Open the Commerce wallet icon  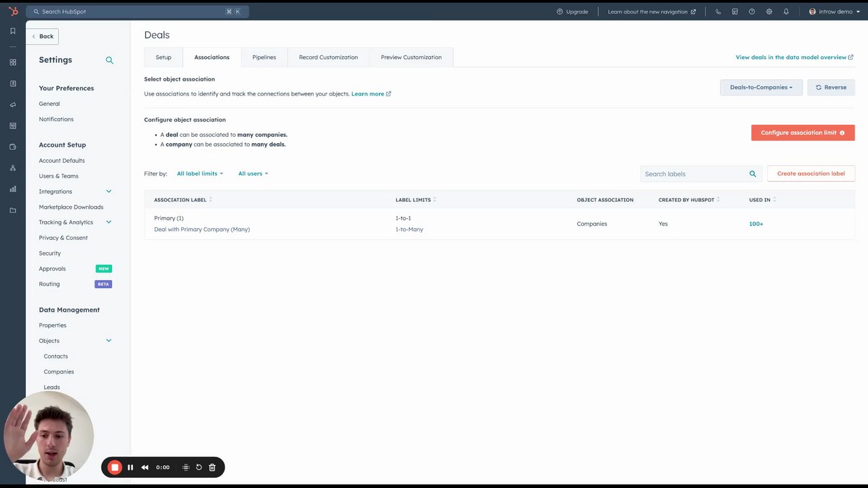click(13, 147)
